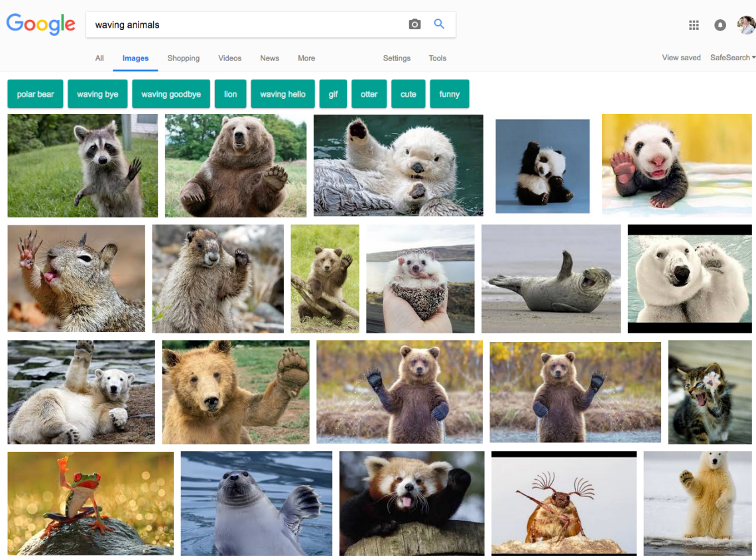
Task: Open the Google apps grid icon
Action: coord(694,25)
